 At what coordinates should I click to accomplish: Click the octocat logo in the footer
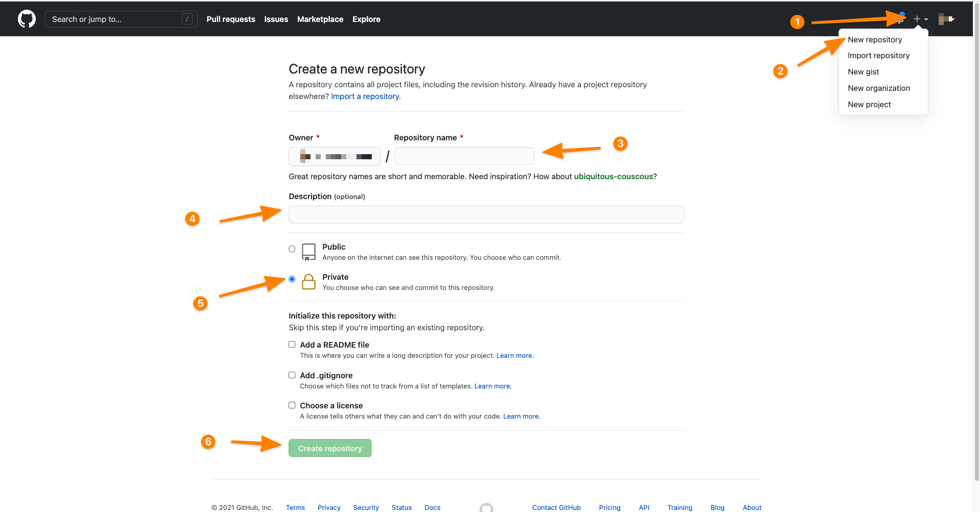486,507
